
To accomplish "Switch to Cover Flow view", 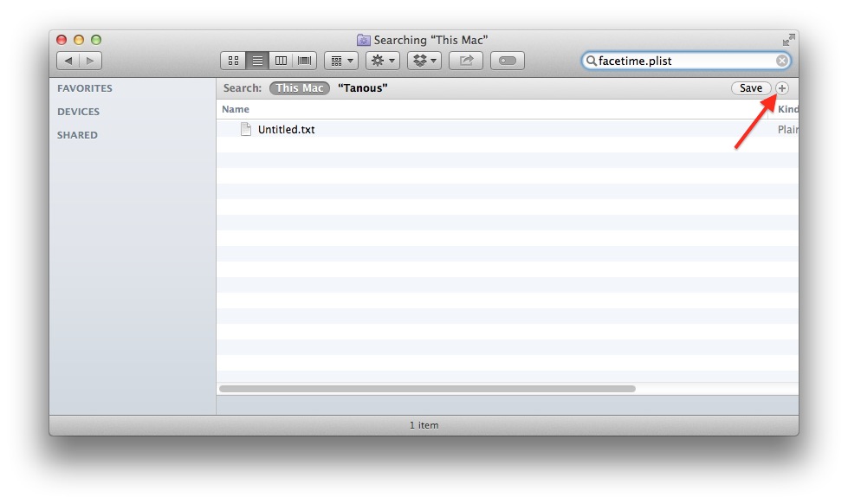I will tap(305, 61).
